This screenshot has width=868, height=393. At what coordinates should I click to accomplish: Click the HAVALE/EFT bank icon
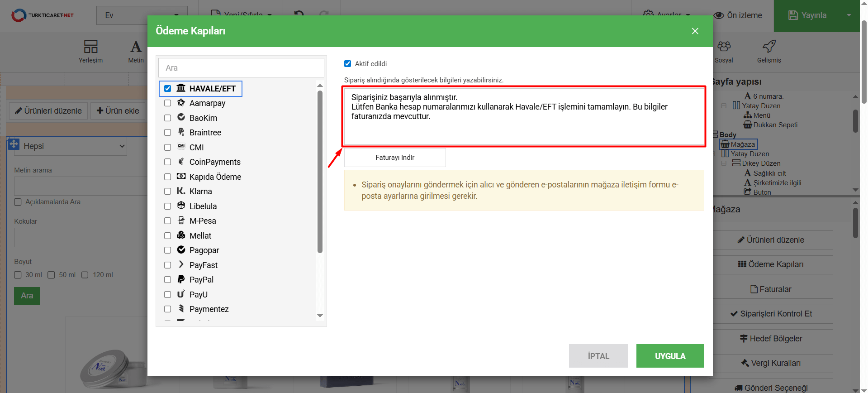181,88
